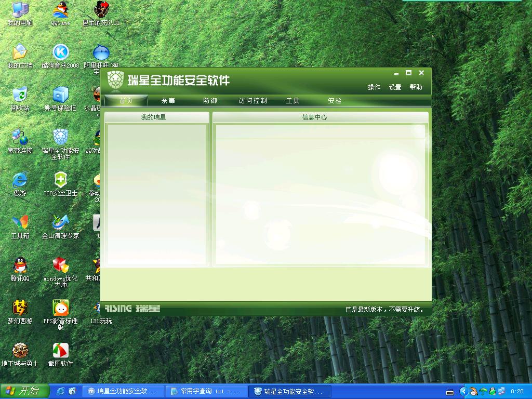Open the 账号保险柜 desktop icon
The width and height of the screenshot is (532, 399).
pos(60,99)
